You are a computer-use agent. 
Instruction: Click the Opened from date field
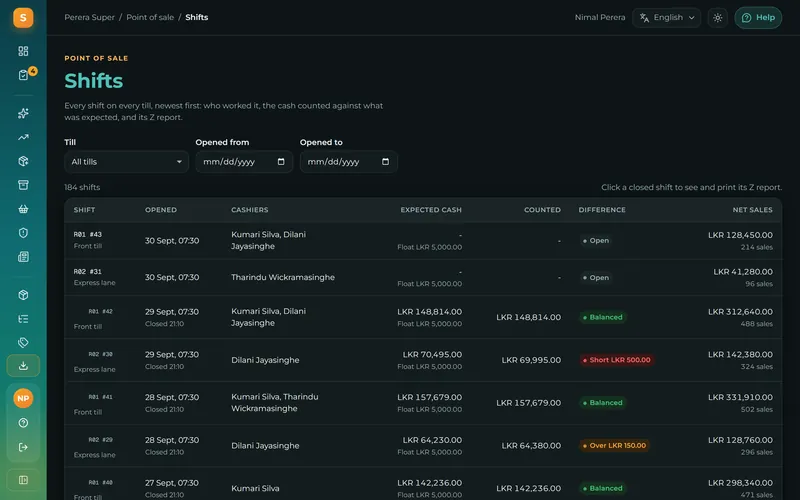(x=244, y=162)
